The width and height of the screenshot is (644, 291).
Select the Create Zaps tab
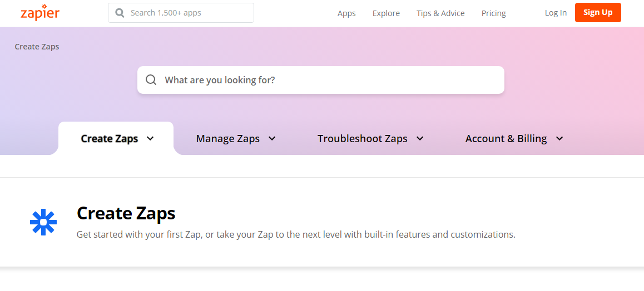point(116,138)
